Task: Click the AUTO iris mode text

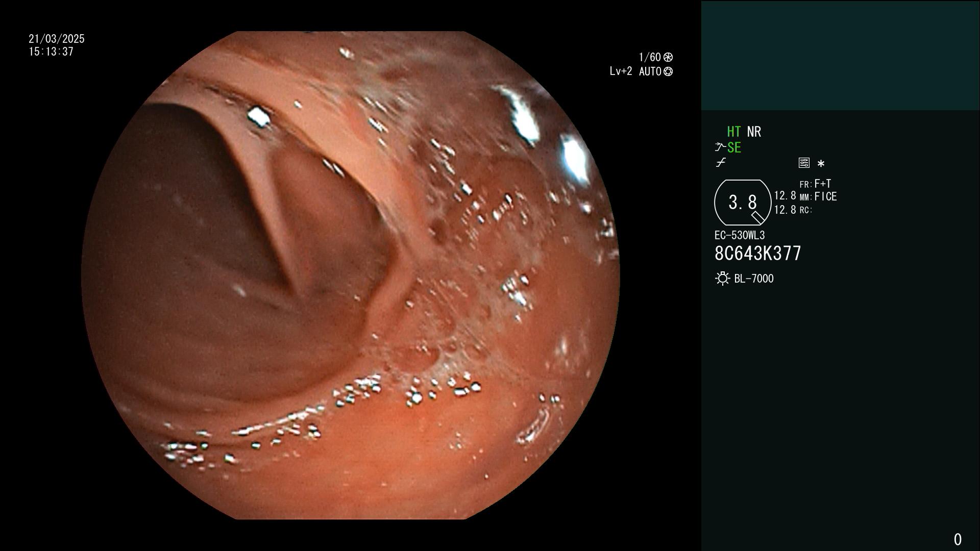Action: click(650, 71)
